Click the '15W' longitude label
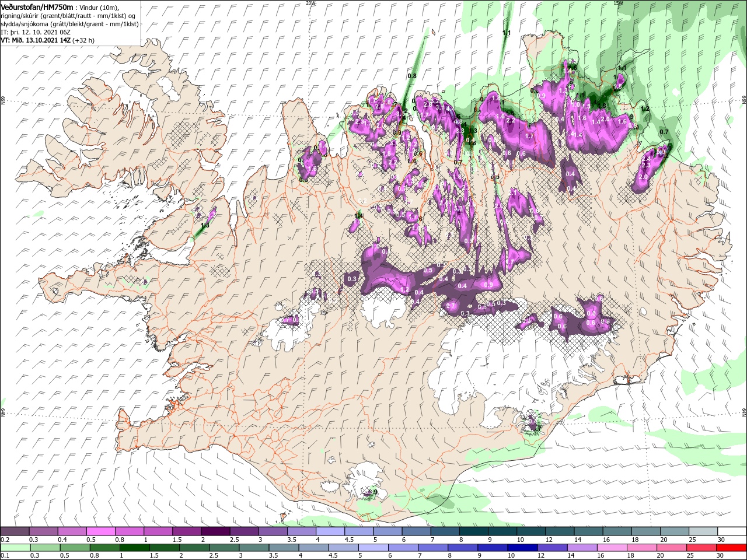Image resolution: width=747 pixels, height=560 pixels. pos(617,3)
